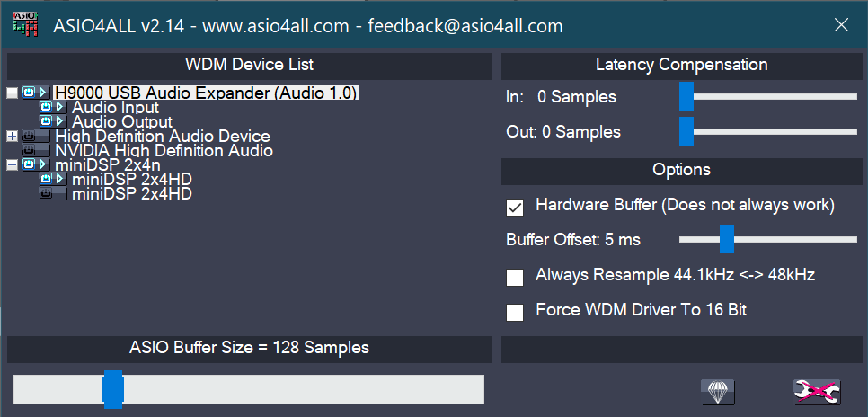
Task: Select the Audio Output item under H9000
Action: (122, 122)
